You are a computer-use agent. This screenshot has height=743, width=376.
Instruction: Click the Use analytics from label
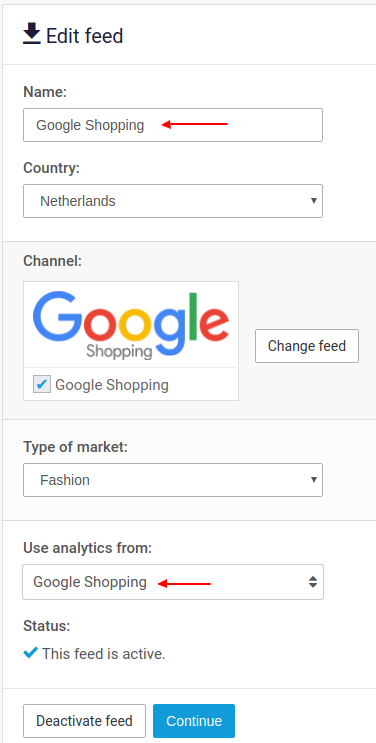[x=88, y=548]
